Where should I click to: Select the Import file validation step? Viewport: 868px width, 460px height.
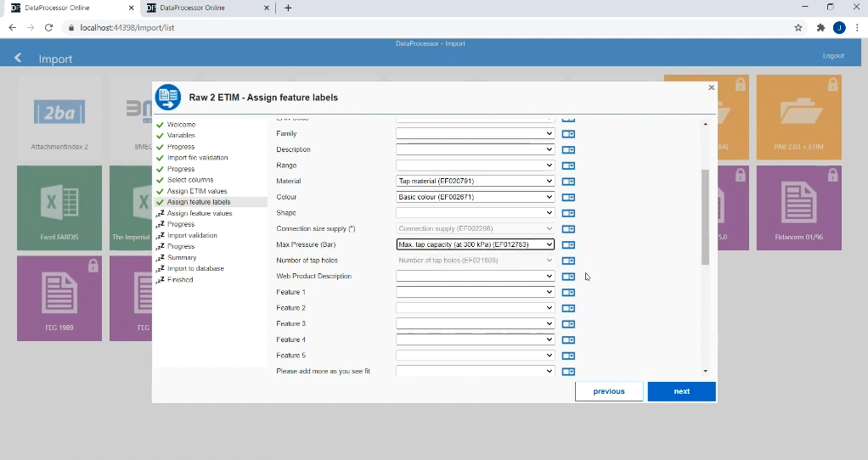coord(197,158)
